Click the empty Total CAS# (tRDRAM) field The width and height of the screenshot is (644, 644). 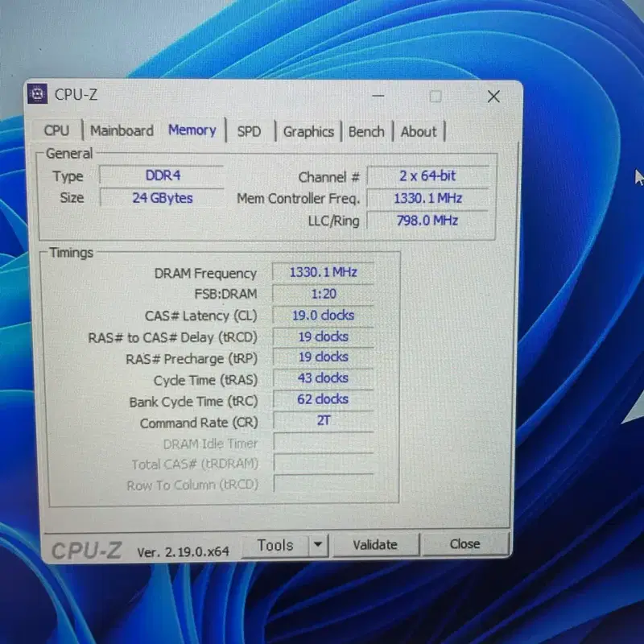324,463
